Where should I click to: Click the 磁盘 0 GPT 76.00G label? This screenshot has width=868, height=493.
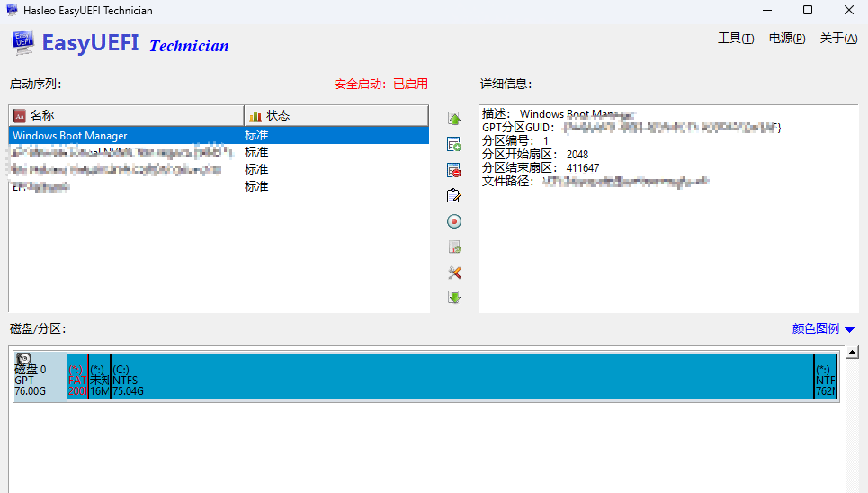tap(31, 381)
